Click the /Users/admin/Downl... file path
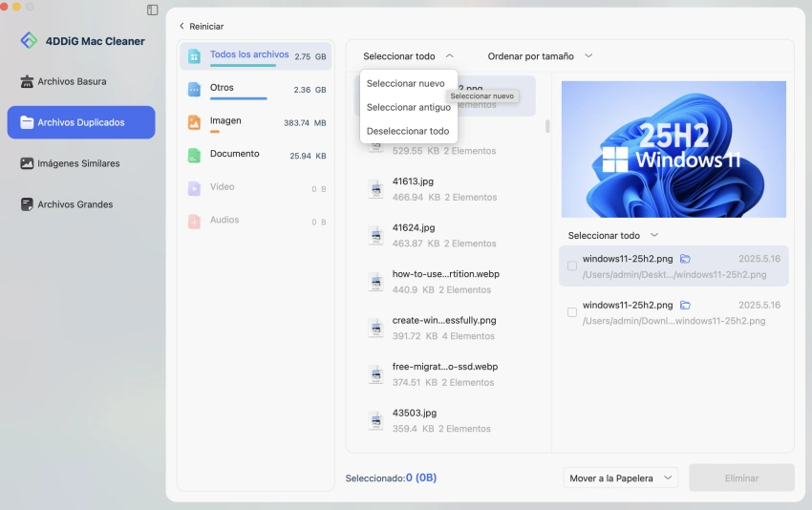 tap(673, 321)
